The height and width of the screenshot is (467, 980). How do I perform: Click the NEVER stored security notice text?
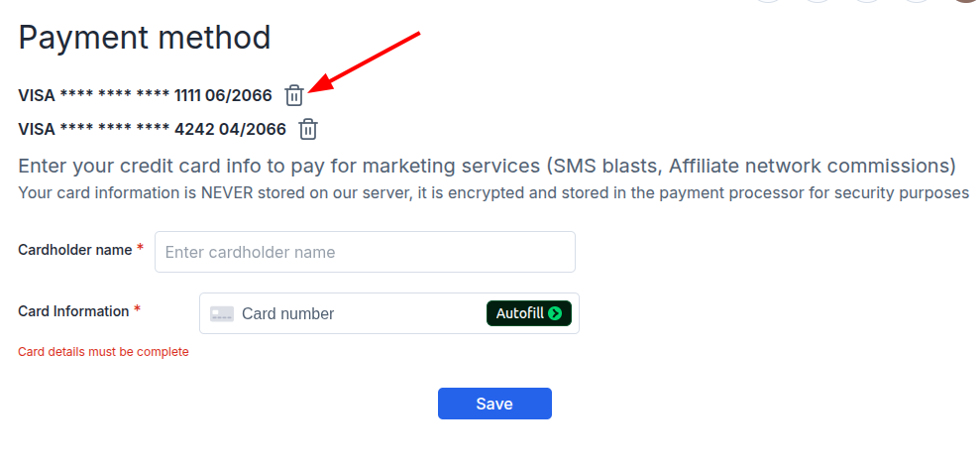coord(493,192)
